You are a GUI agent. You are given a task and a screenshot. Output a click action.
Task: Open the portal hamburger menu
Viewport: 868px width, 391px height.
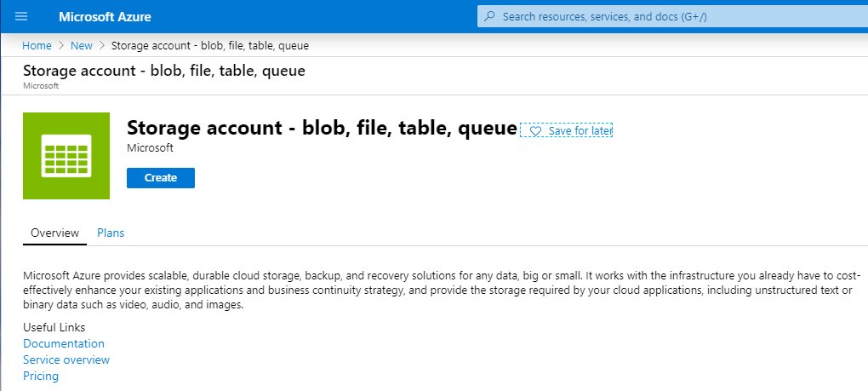pyautogui.click(x=22, y=17)
